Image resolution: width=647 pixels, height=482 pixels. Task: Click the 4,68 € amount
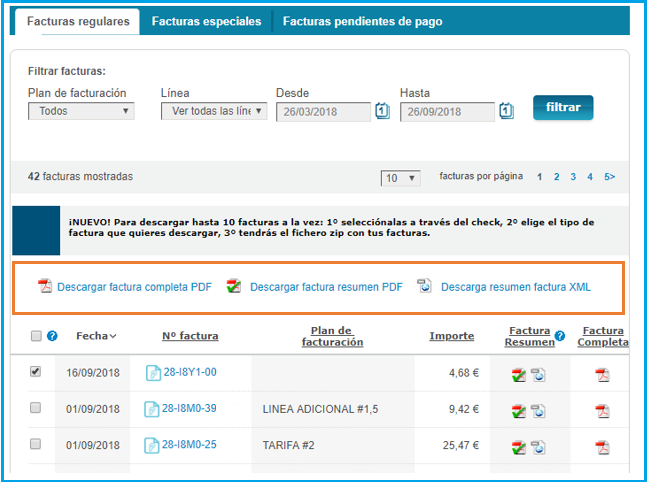(464, 373)
